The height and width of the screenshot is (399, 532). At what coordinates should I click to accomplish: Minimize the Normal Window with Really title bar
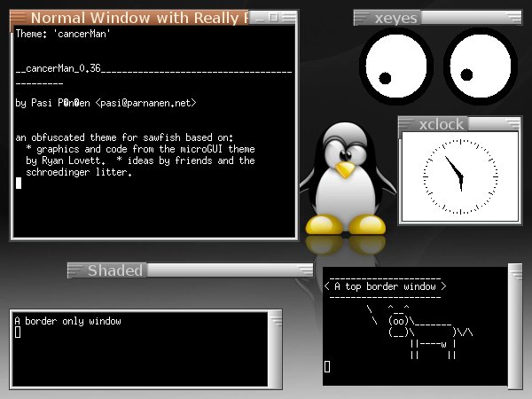point(259,18)
